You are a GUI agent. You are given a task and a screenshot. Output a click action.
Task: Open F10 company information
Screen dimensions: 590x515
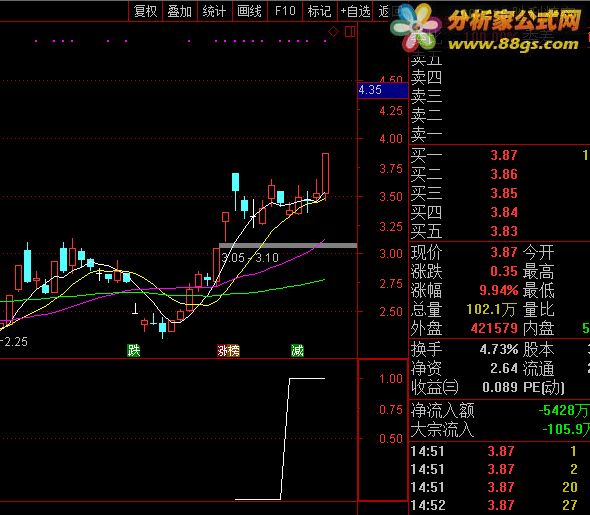pos(285,11)
